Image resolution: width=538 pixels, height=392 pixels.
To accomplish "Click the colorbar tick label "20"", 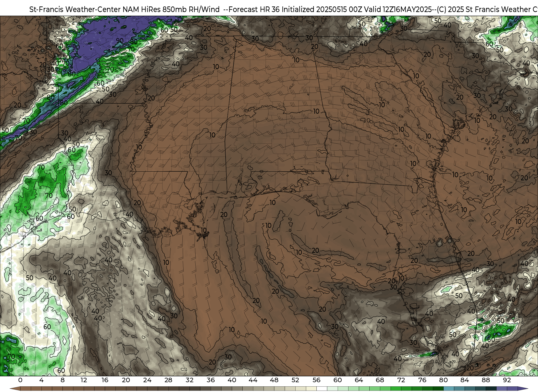I will point(126,380).
